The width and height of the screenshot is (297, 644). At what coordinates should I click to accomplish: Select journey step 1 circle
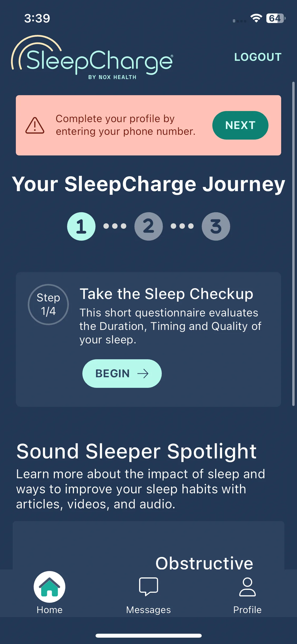coord(81,226)
